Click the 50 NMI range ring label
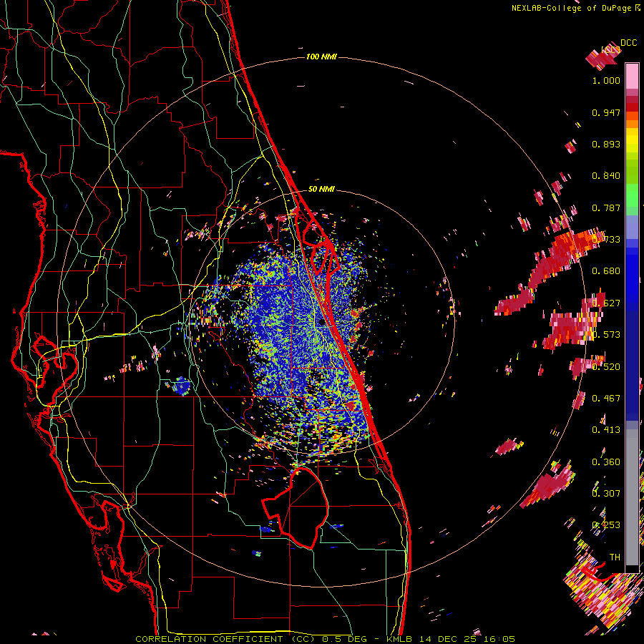The width and height of the screenshot is (644, 644). pos(321,190)
